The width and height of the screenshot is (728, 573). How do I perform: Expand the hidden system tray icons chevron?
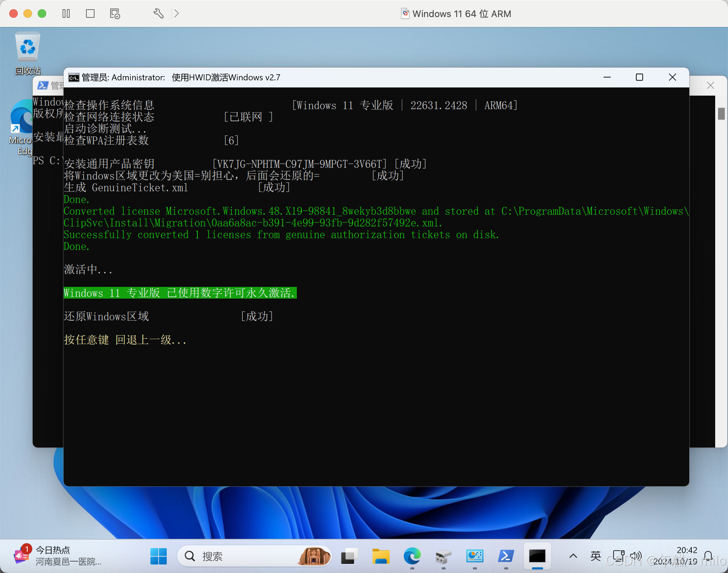[573, 556]
